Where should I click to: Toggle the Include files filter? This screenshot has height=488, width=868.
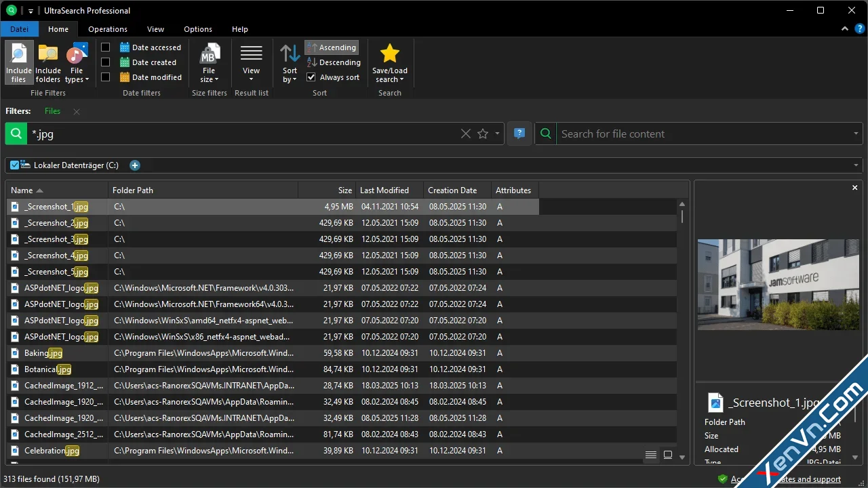pyautogui.click(x=19, y=62)
